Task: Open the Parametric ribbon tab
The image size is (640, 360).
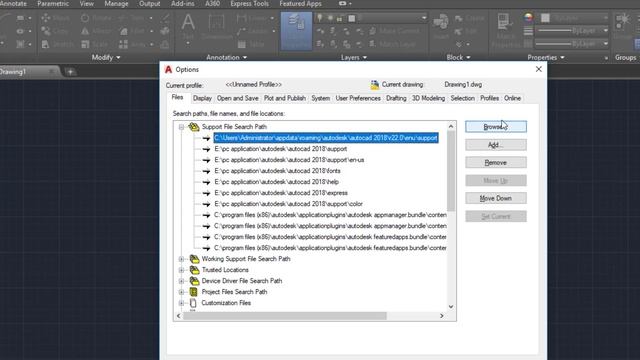Action: 53,4
